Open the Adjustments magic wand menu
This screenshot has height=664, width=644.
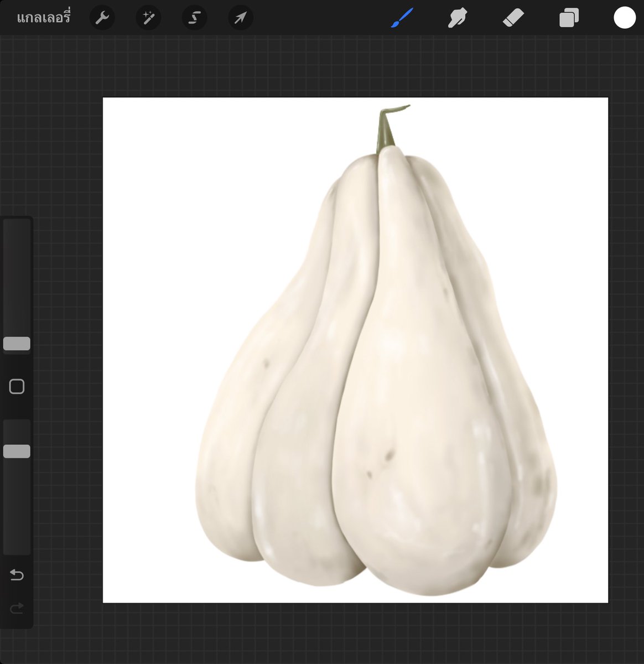click(148, 18)
